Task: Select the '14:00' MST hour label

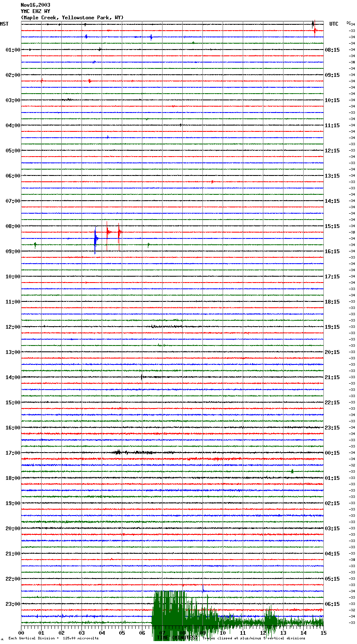Action: [13, 377]
